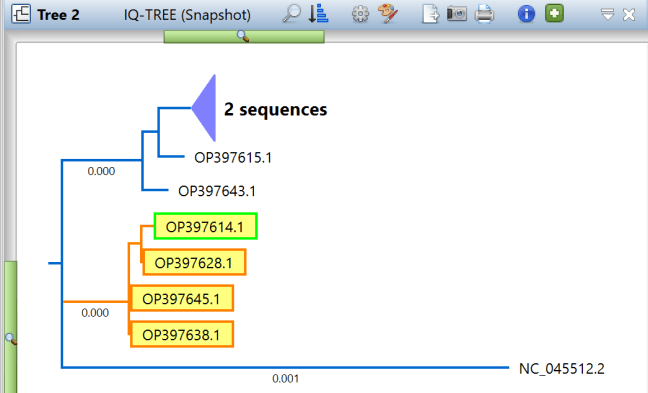The image size is (648, 393).
Task: Click the sort tree order icon
Action: pyautogui.click(x=318, y=14)
